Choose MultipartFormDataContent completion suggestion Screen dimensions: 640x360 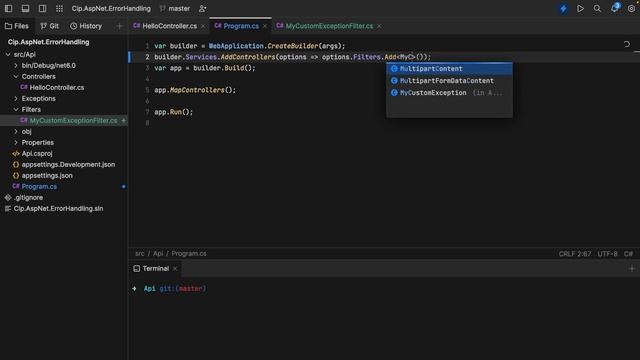tap(449, 81)
